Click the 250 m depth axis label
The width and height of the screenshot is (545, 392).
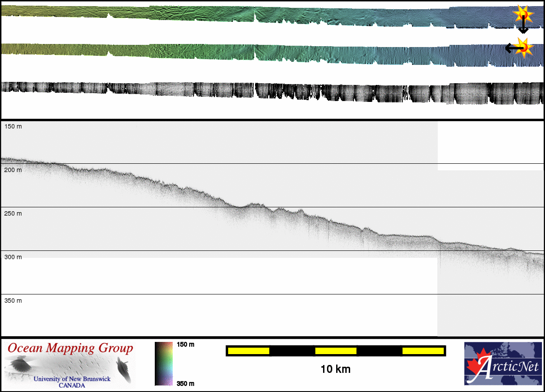(13, 213)
